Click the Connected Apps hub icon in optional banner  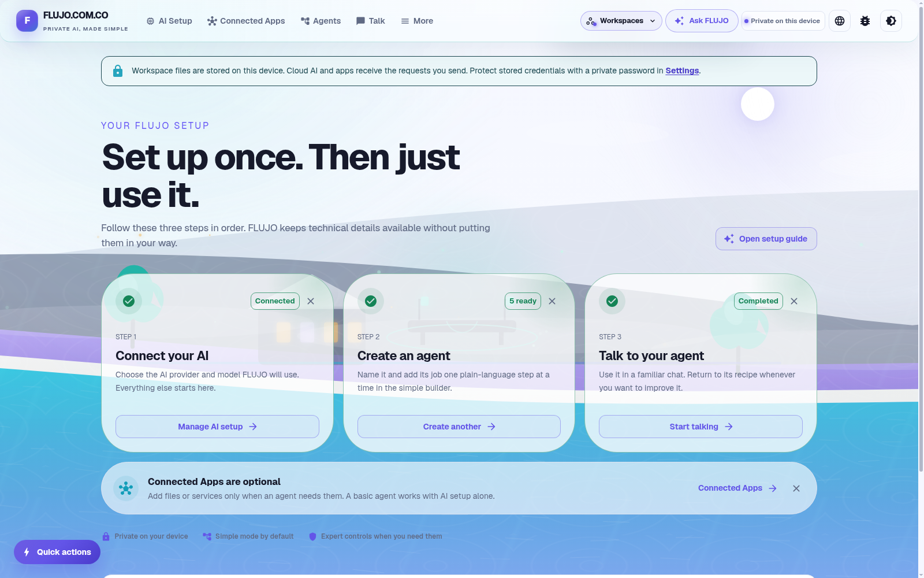coord(126,488)
